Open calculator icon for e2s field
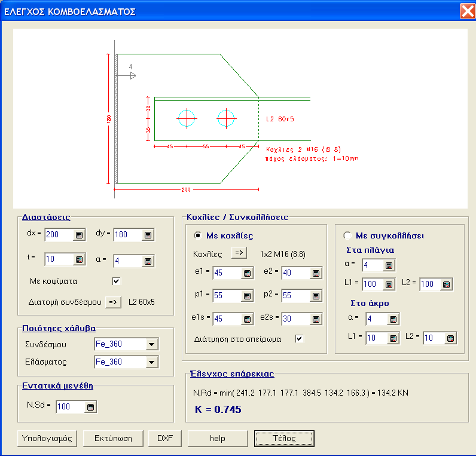Image resolution: width=476 pixels, height=456 pixels. [x=316, y=319]
